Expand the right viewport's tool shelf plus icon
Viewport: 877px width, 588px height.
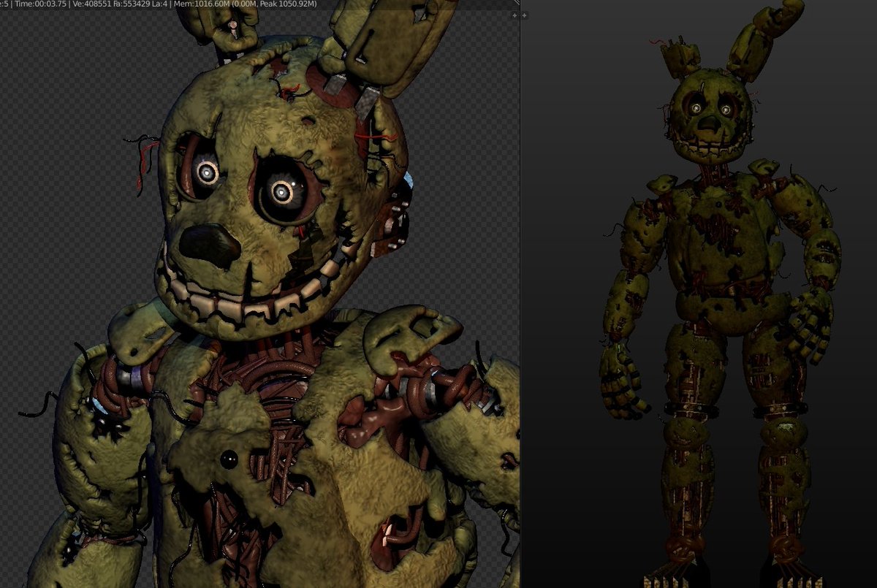click(x=524, y=15)
